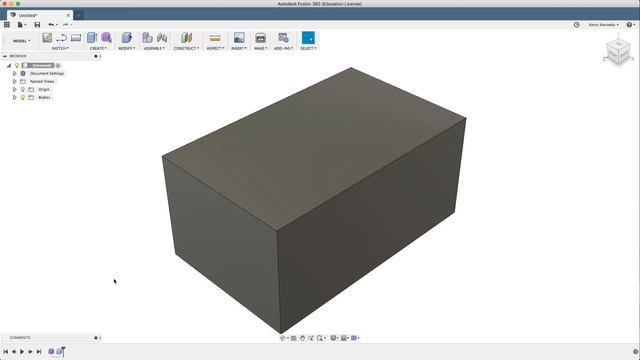Click the Measure inspect icon
640x360 pixels.
[x=215, y=38]
